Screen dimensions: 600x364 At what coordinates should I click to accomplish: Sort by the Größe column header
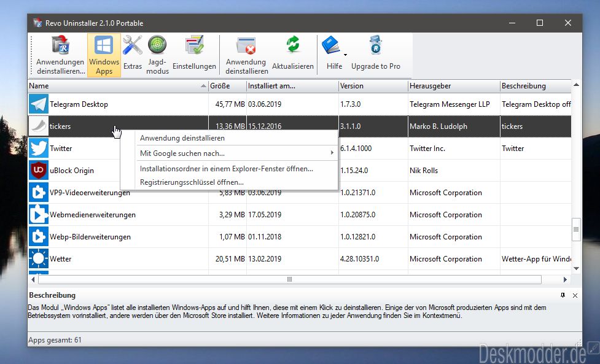click(227, 86)
